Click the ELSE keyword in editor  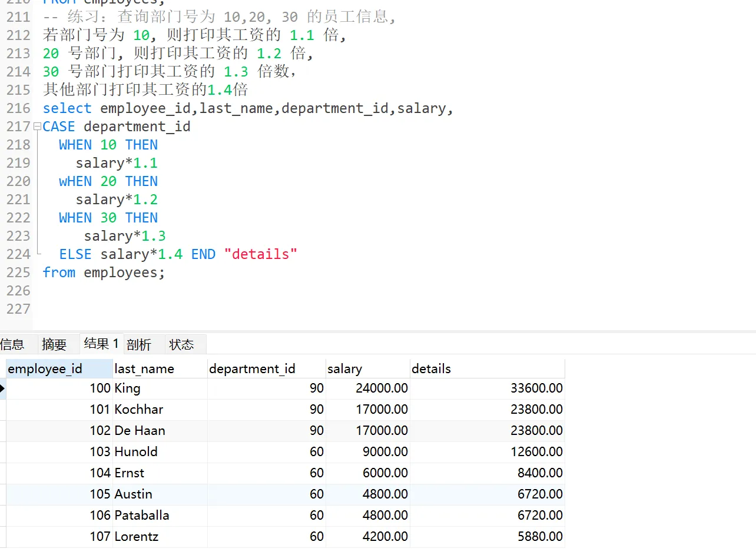(x=75, y=254)
